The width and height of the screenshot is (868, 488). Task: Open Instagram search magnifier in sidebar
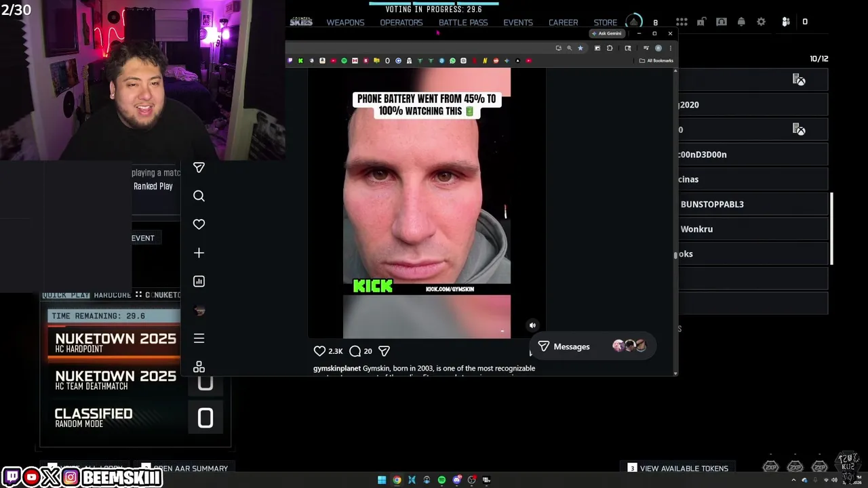pyautogui.click(x=199, y=196)
